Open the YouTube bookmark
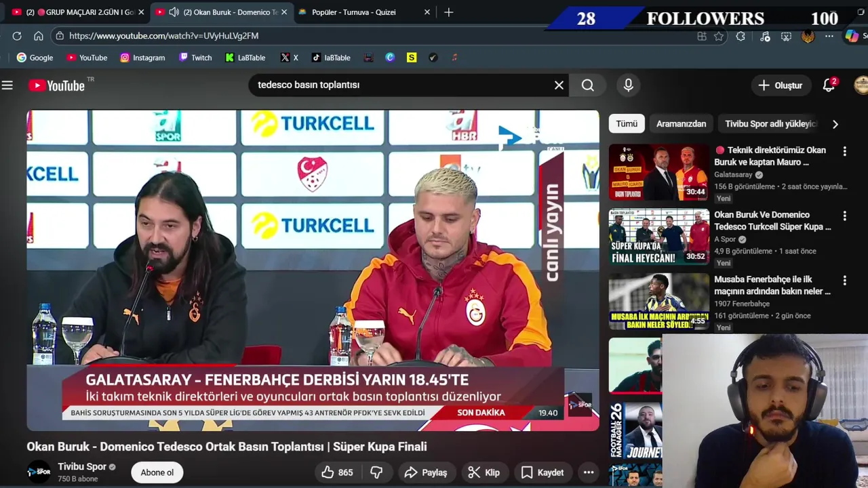The height and width of the screenshot is (488, 868). point(87,58)
